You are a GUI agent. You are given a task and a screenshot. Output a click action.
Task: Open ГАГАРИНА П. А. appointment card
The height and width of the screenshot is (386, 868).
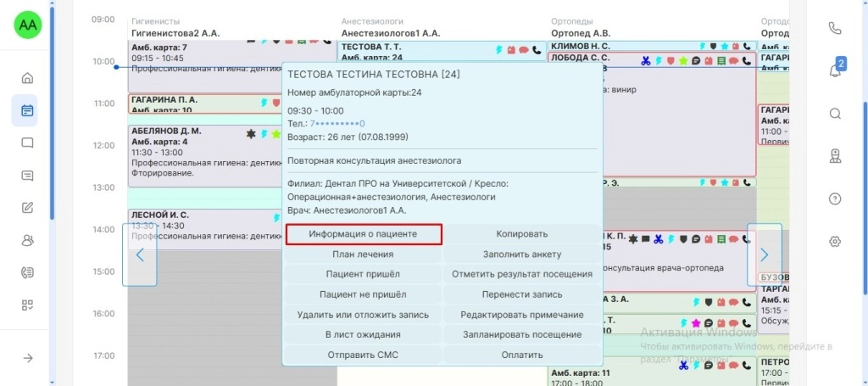tap(195, 103)
